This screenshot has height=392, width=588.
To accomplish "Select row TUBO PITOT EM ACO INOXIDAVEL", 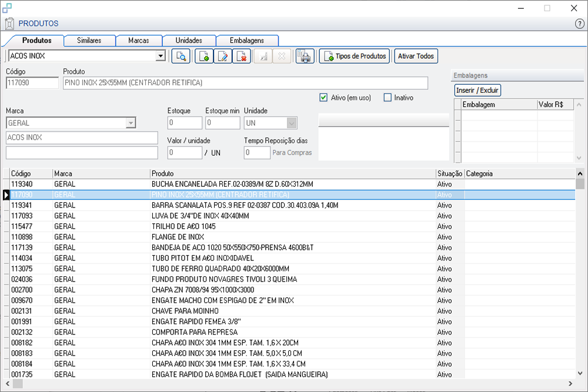I will pyautogui.click(x=292, y=258).
